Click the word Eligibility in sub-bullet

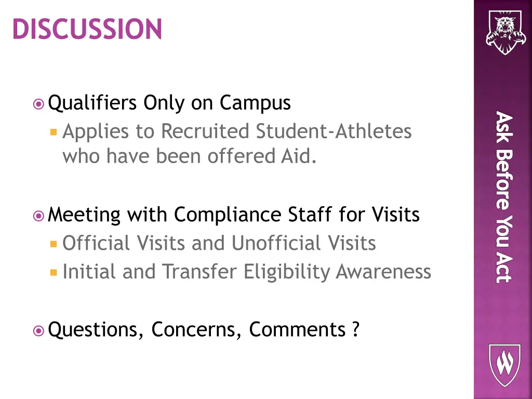pyautogui.click(x=286, y=272)
